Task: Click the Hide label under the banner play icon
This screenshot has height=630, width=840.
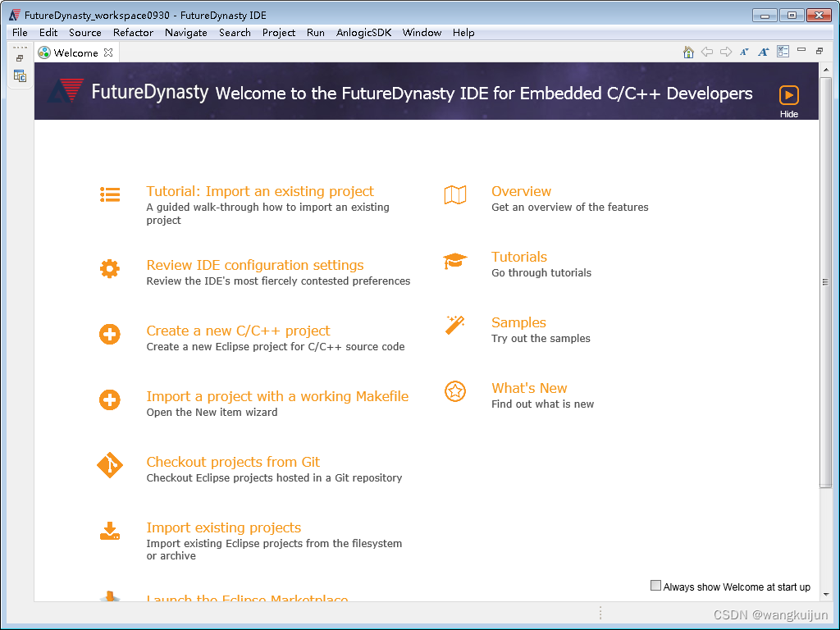Action: [x=789, y=114]
